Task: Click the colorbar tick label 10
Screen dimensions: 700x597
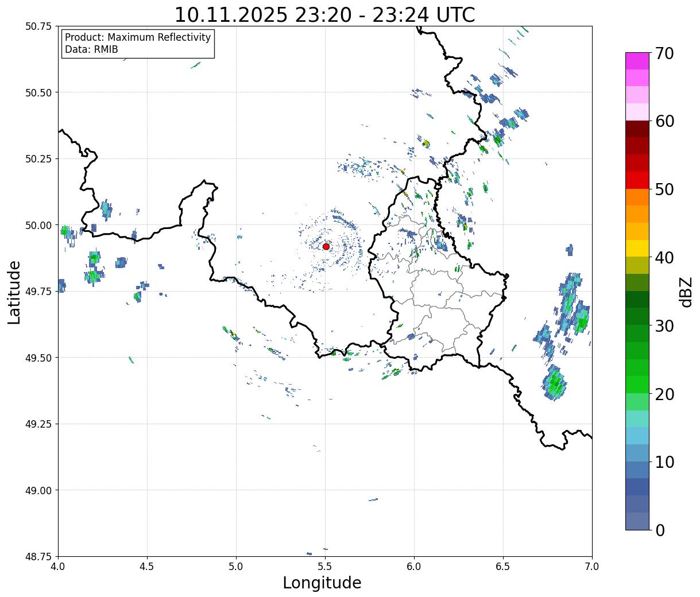Action: tap(664, 462)
